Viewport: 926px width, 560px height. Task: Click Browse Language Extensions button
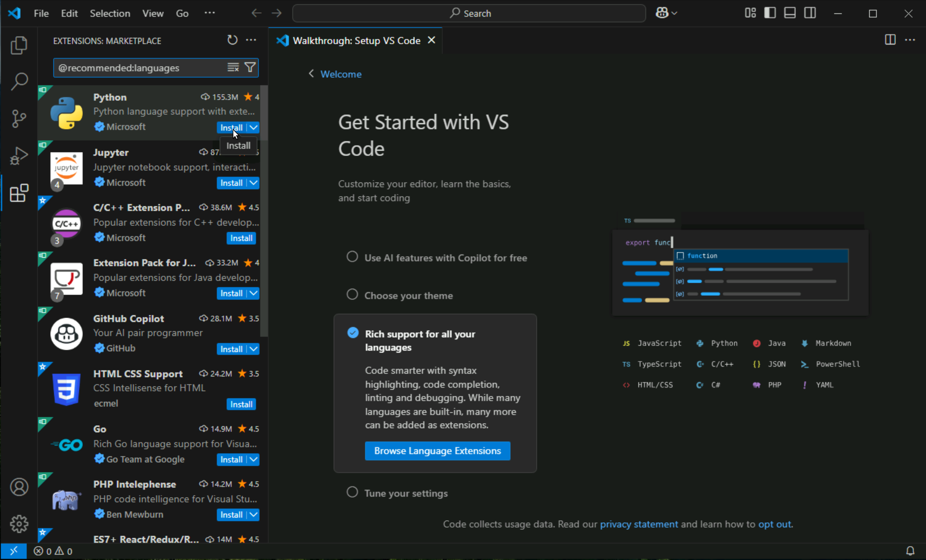pos(437,451)
